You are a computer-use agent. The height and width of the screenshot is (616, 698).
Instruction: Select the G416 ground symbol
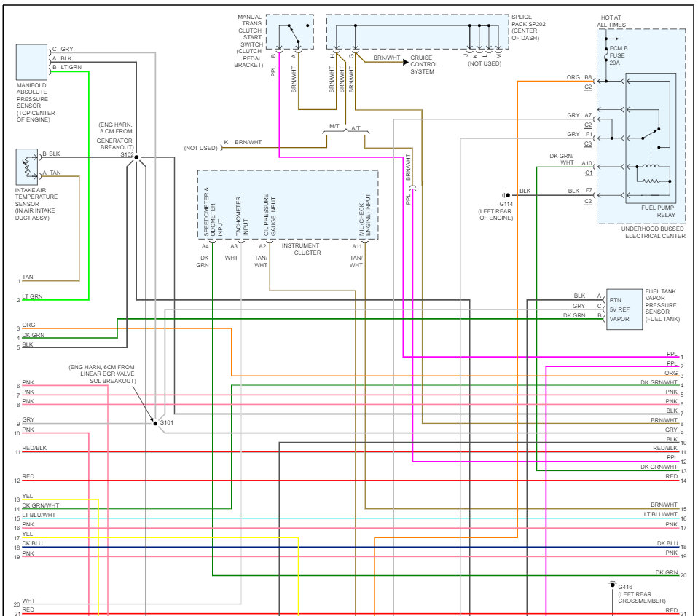(x=613, y=583)
